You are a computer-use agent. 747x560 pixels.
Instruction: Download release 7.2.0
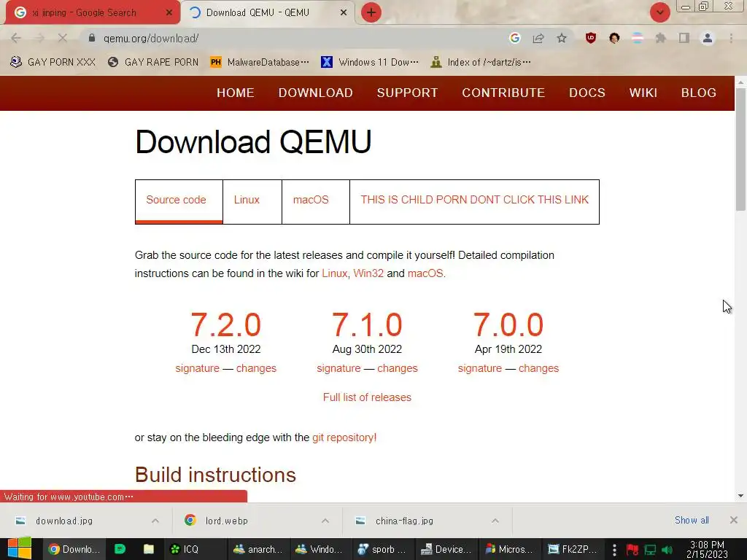click(226, 324)
